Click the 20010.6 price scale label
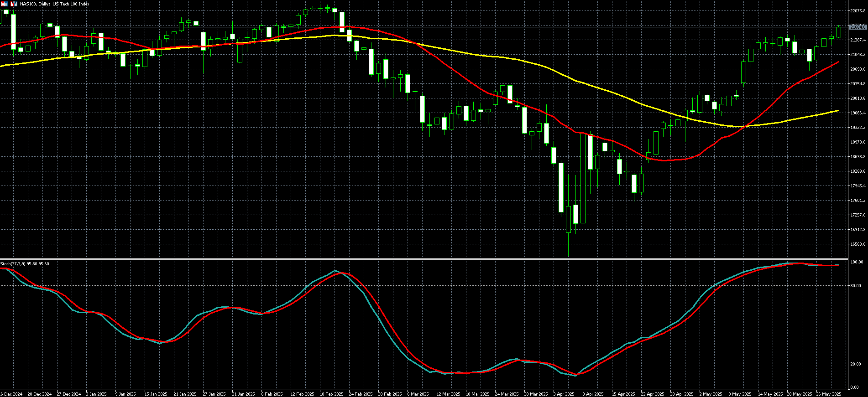Viewport: 868px width, 397px height. (x=858, y=98)
